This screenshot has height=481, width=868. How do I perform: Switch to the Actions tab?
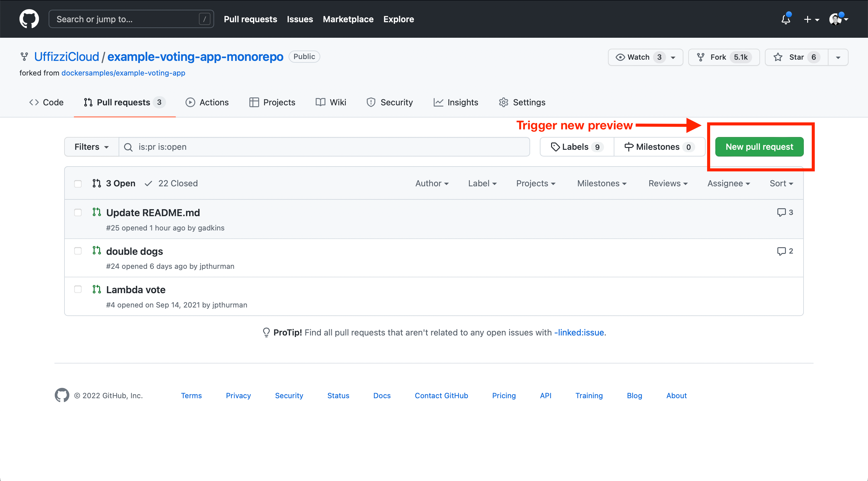pyautogui.click(x=207, y=102)
